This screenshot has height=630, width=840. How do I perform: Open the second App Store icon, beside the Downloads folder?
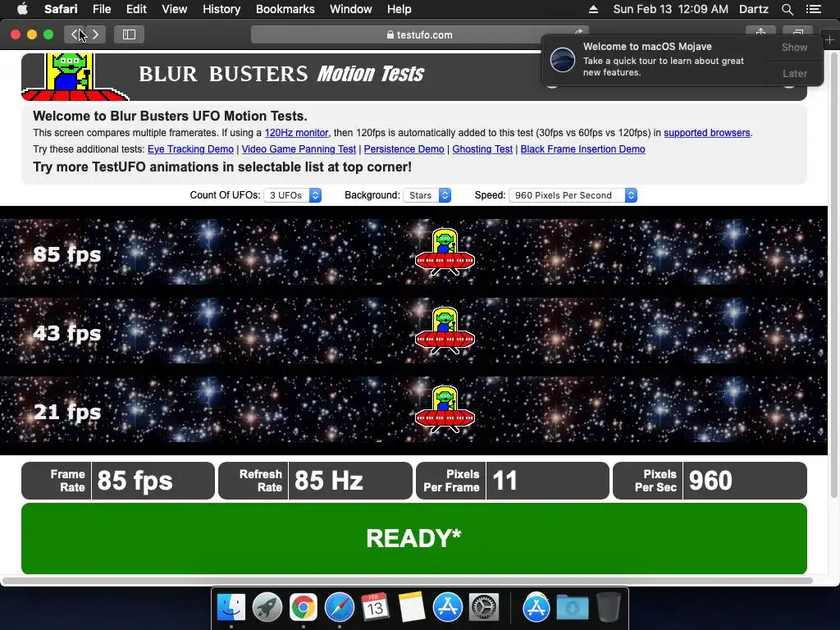536,608
